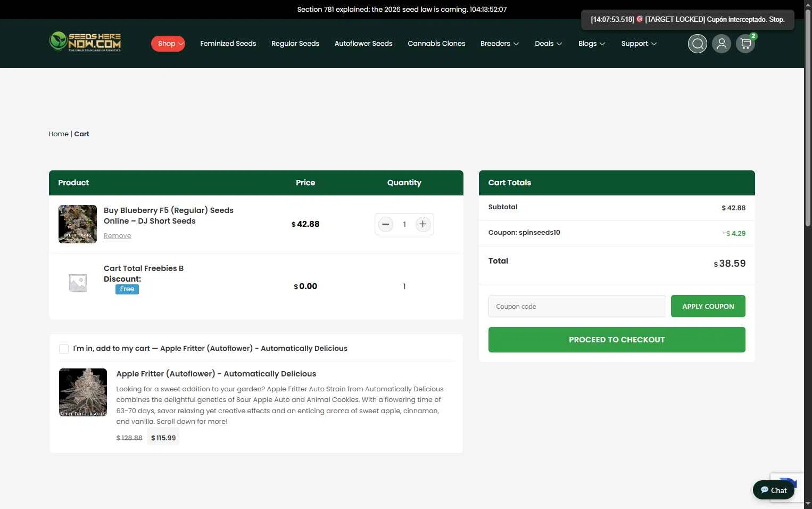Focus the Coupon code field
Screen dimensions: 812x509
coord(577,306)
